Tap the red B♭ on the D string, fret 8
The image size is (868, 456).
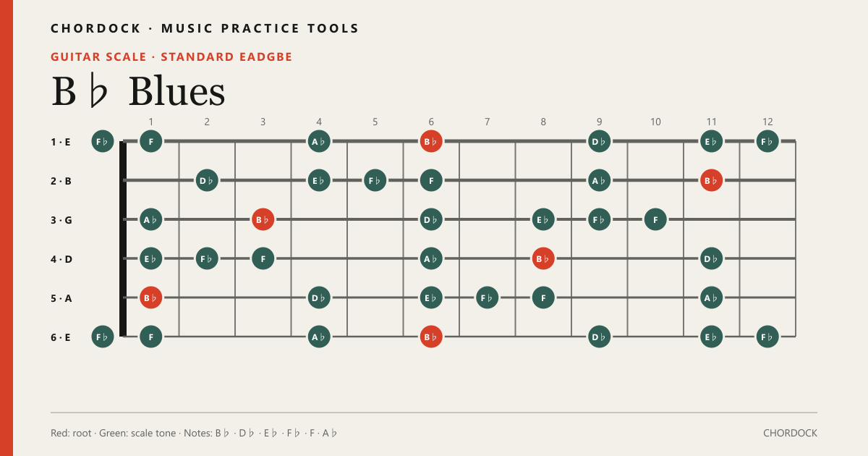543,258
